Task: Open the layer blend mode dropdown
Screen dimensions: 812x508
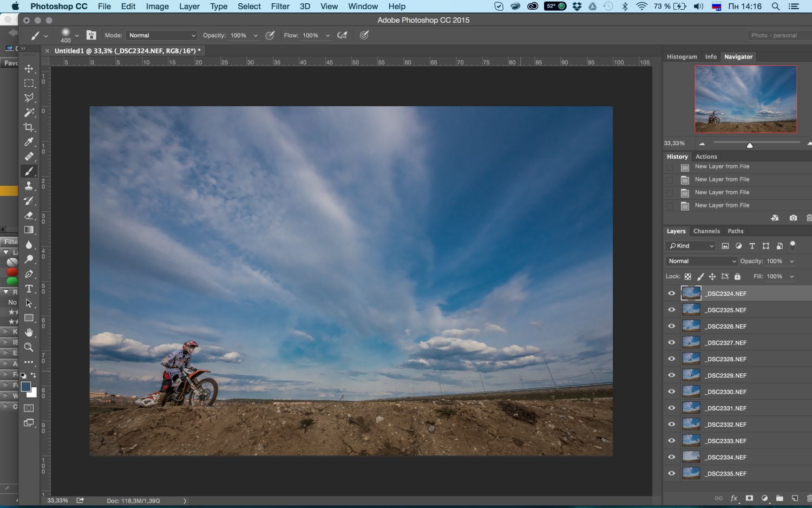Action: pyautogui.click(x=701, y=261)
